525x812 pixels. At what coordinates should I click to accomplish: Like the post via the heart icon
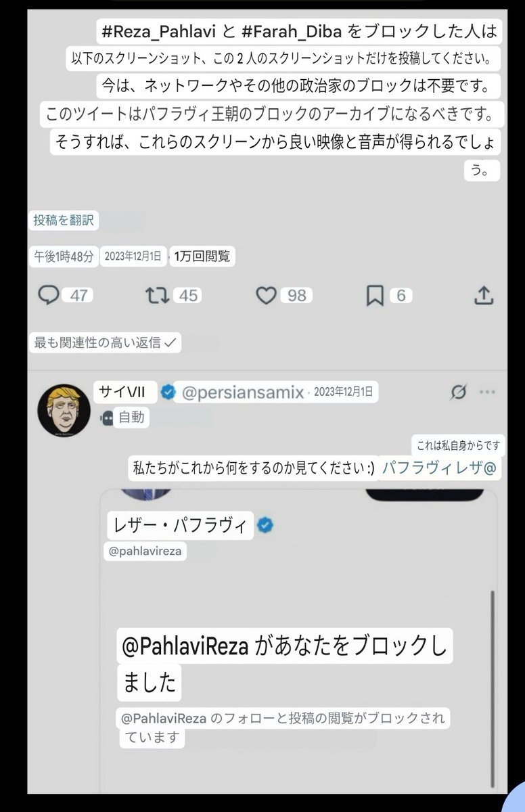(x=266, y=295)
